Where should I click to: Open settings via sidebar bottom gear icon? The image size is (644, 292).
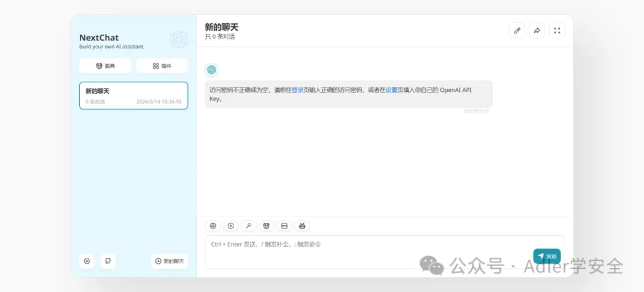[x=87, y=261]
